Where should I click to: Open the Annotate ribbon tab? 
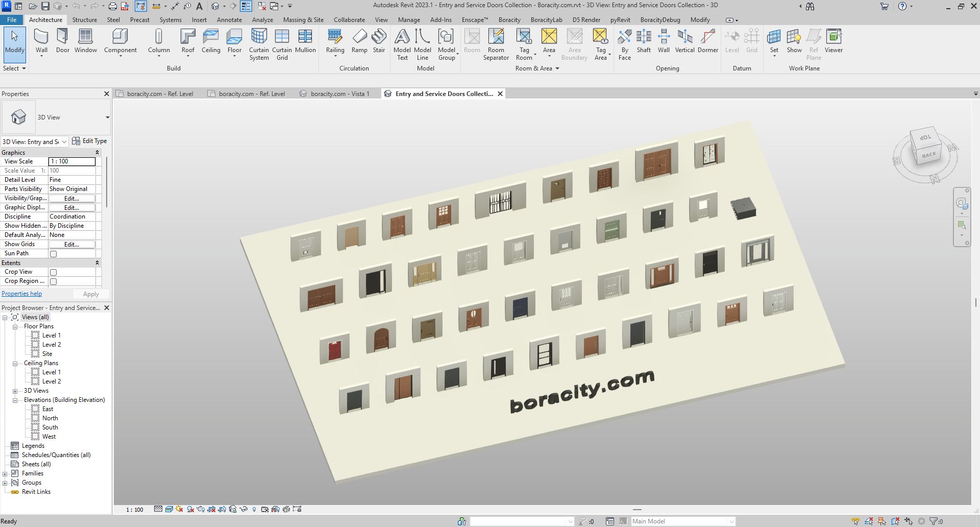(x=229, y=20)
